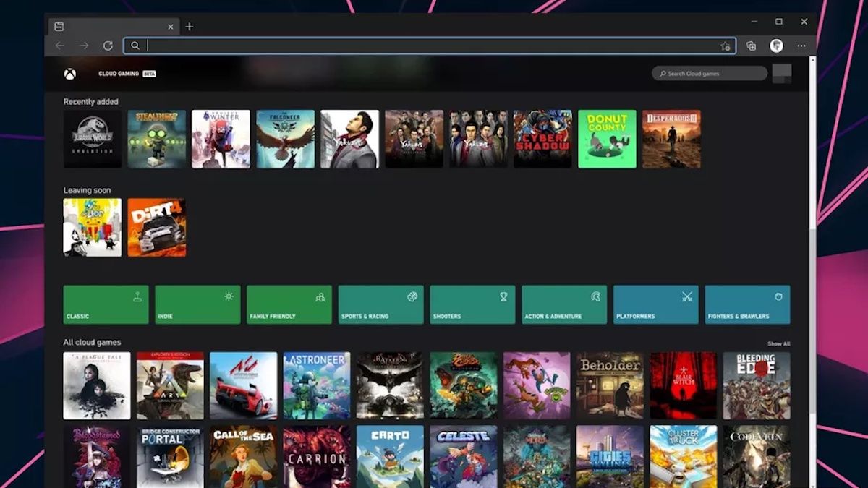This screenshot has width=868, height=488.
Task: Open The Falconeer game tile
Action: 286,139
